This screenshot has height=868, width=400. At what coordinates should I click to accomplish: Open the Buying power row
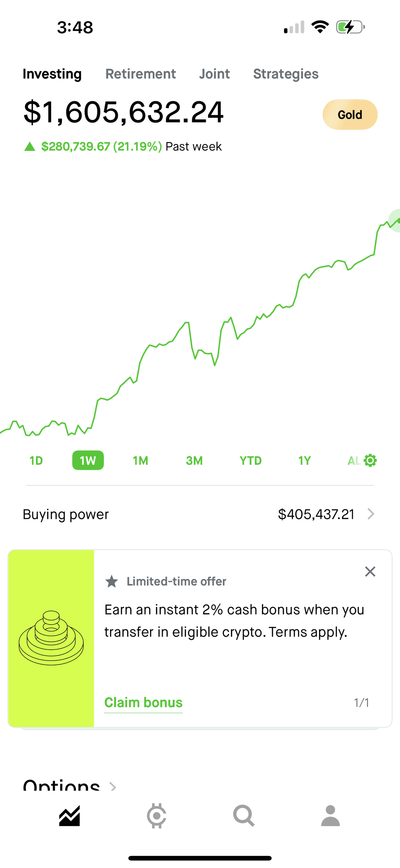pyautogui.click(x=199, y=514)
